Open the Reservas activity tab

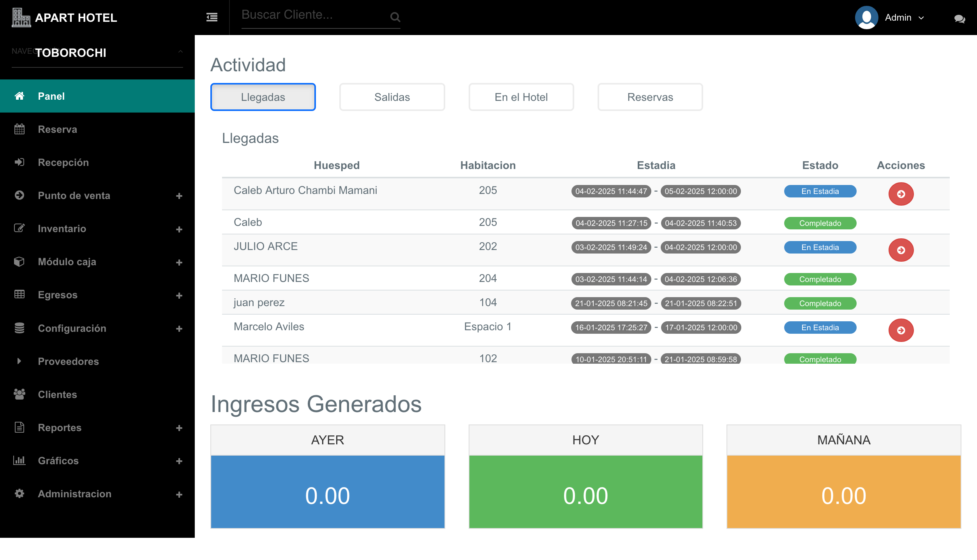coord(650,97)
